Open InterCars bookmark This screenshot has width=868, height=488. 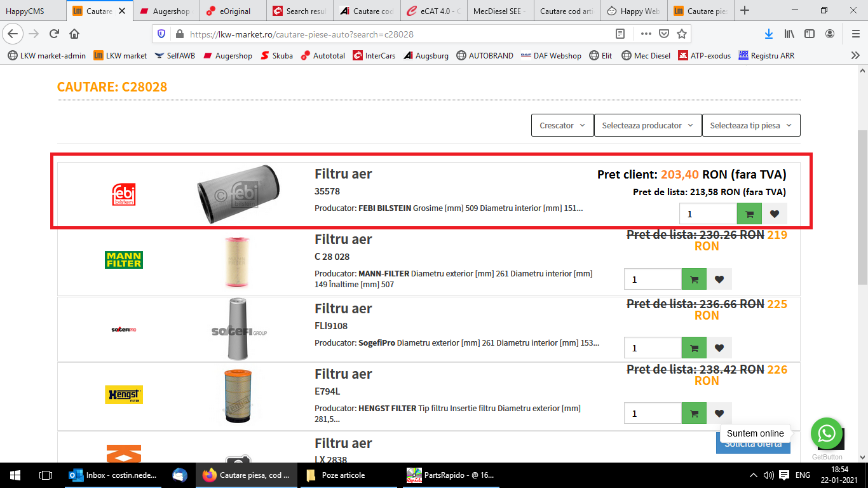(x=374, y=55)
